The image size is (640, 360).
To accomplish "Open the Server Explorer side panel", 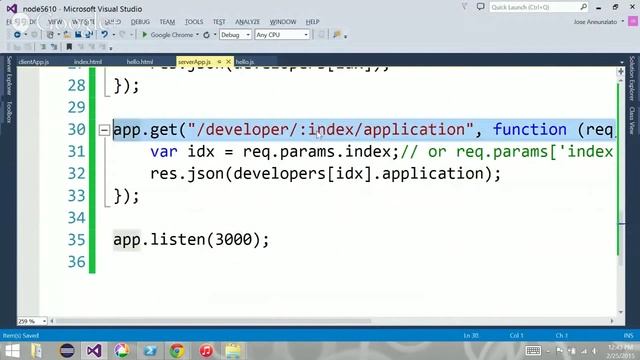I will pyautogui.click(x=9, y=76).
